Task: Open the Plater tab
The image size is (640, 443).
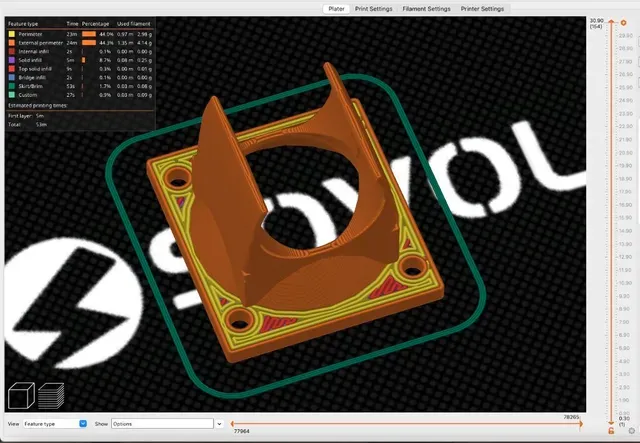Action: pyautogui.click(x=336, y=9)
